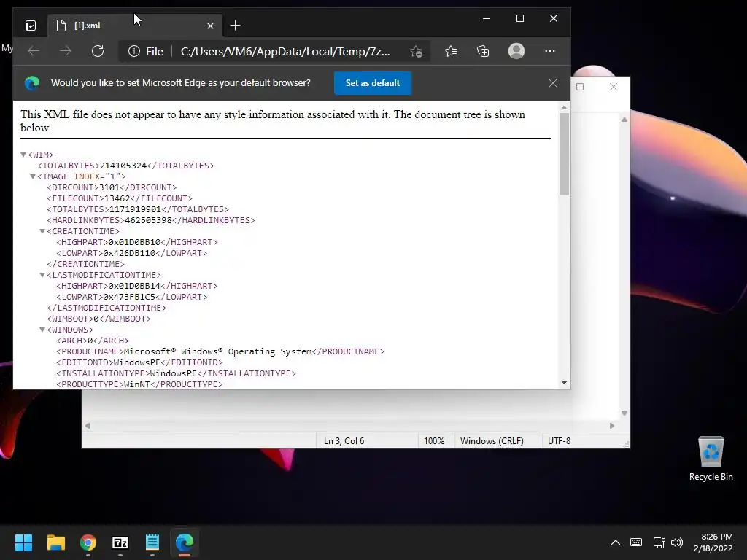This screenshot has width=747, height=560.
Task: Go forward with the forward arrow
Action: coord(65,51)
